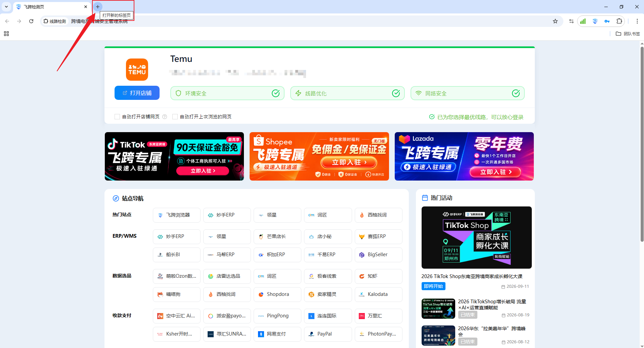Open 卖家精灵 site link

coord(328,295)
